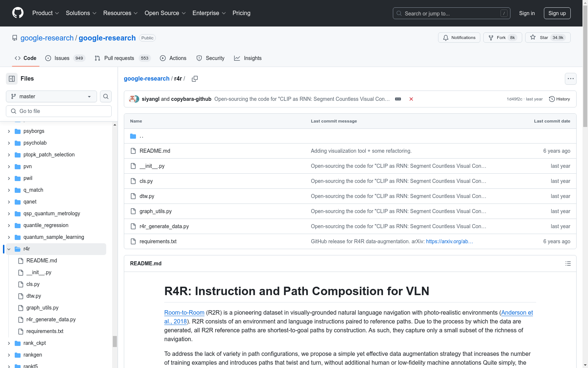Expand the Solutions menu

(81, 13)
